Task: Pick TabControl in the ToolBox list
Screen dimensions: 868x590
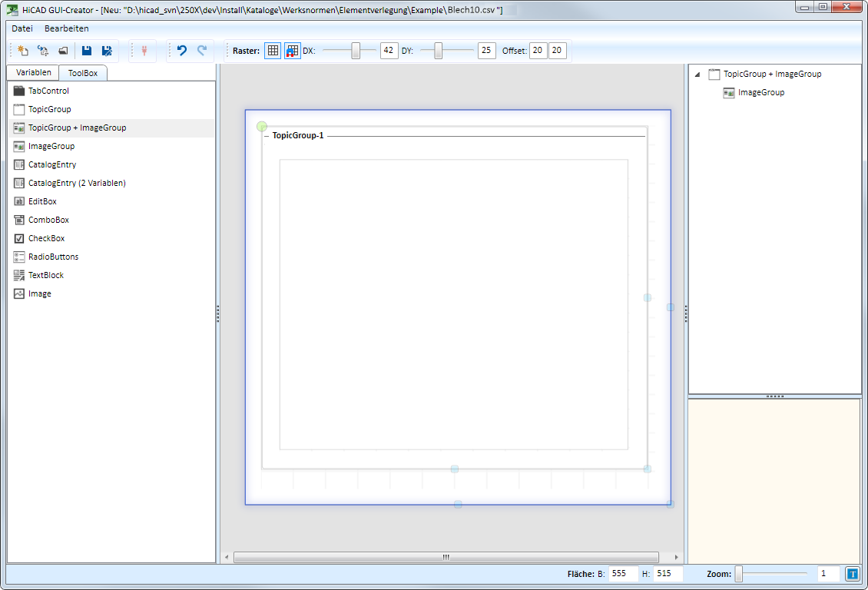Action: click(48, 91)
